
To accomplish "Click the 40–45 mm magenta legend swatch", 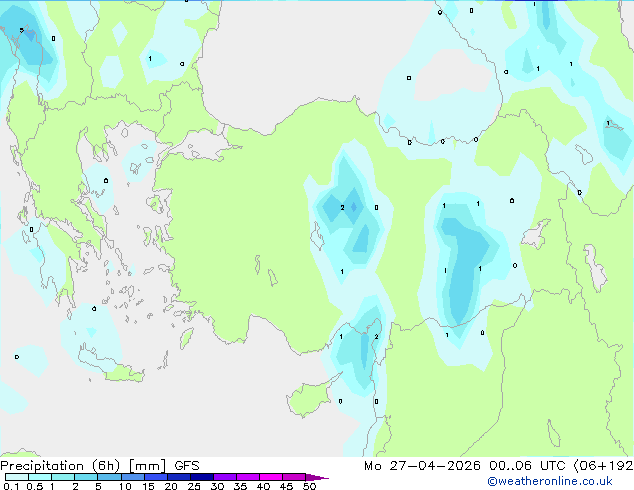I will (271, 477).
